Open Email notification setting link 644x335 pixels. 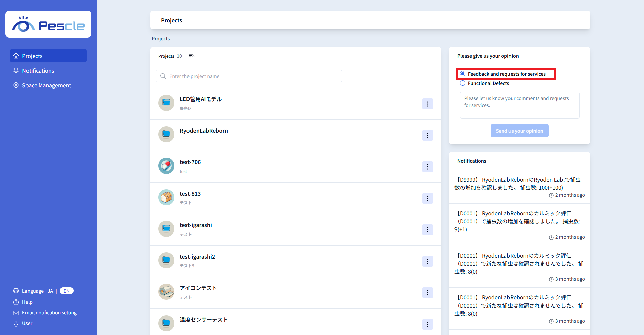click(x=49, y=313)
